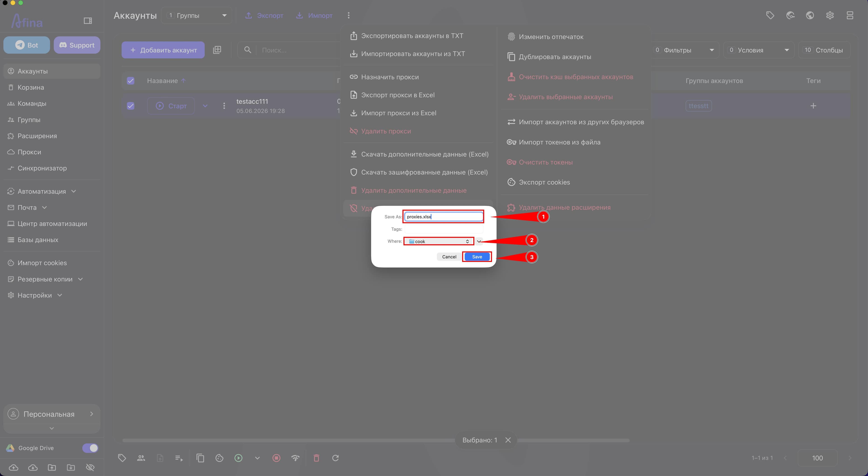Click the Bot button
The image size is (868, 476).
click(27, 45)
